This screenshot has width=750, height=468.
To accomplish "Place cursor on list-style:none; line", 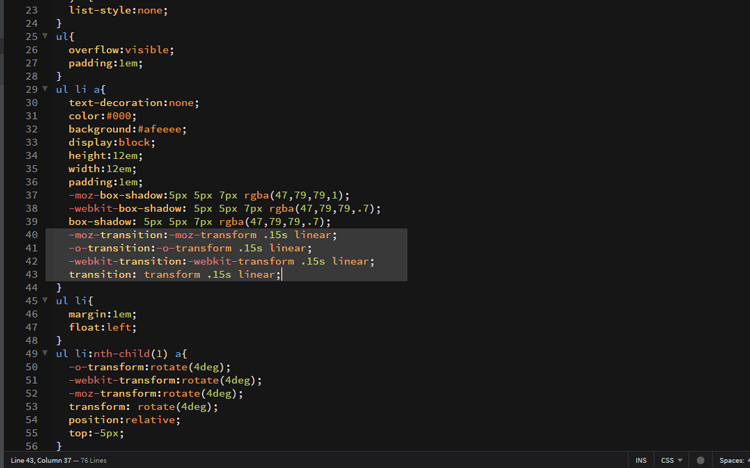I will point(118,10).
